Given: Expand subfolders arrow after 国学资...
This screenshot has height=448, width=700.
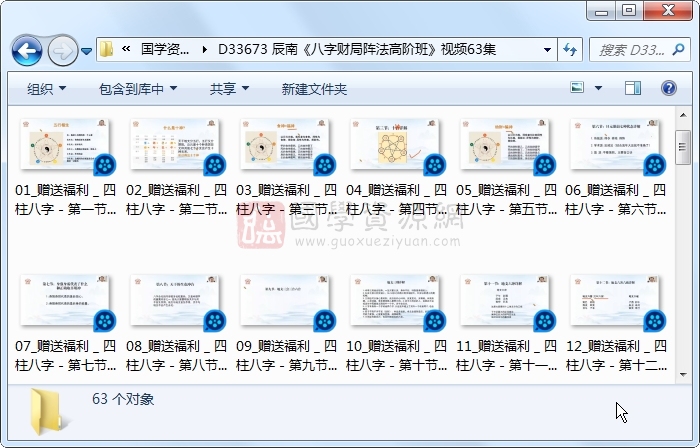Looking at the screenshot, I should pos(204,49).
